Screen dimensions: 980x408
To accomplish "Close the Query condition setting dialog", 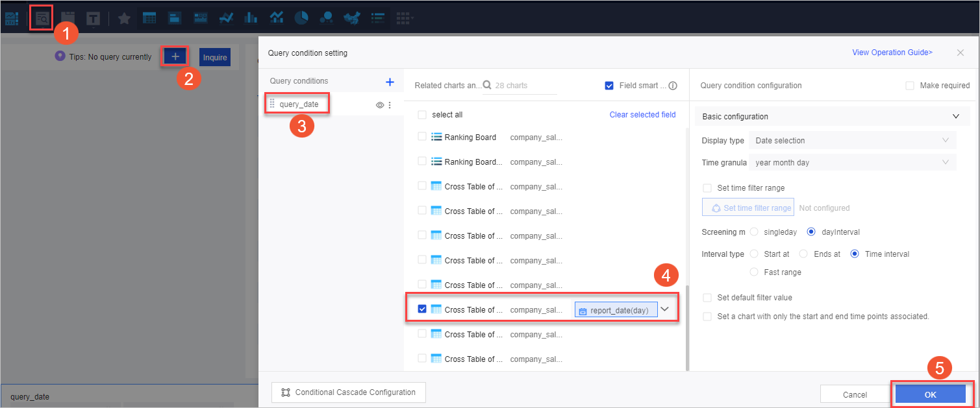I will pyautogui.click(x=961, y=53).
